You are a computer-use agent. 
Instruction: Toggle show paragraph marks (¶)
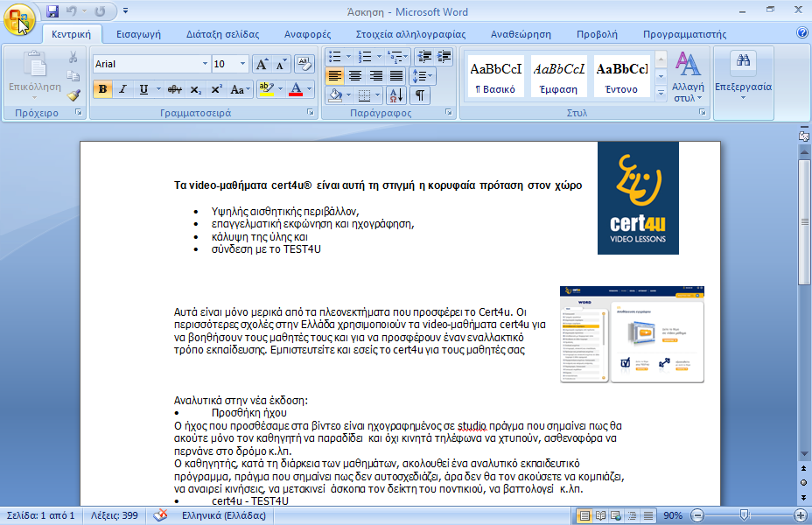tap(420, 95)
